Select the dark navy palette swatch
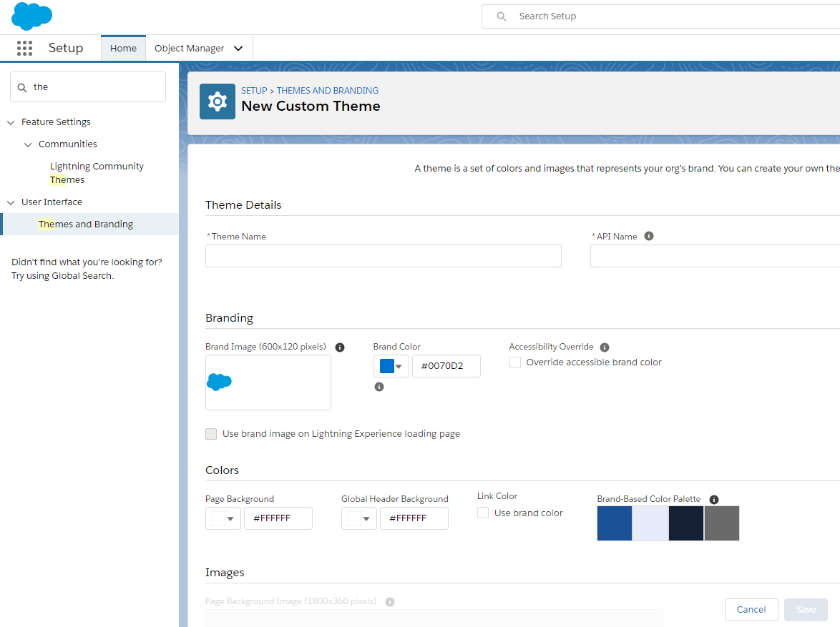840x627 pixels. tap(686, 523)
